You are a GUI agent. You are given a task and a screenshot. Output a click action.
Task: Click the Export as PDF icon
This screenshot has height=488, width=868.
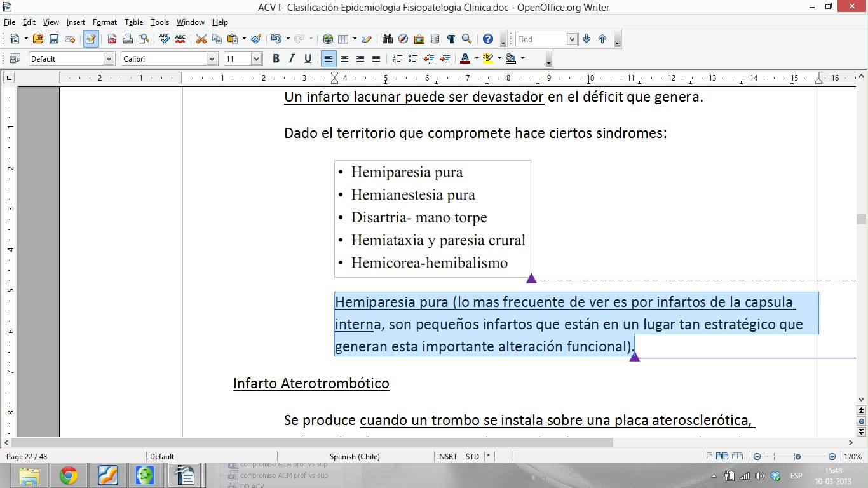click(112, 39)
